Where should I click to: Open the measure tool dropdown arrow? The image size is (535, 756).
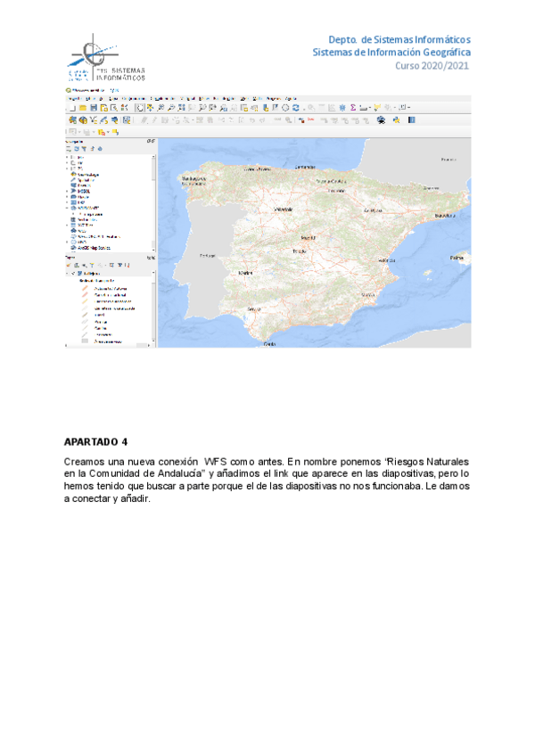[370, 107]
